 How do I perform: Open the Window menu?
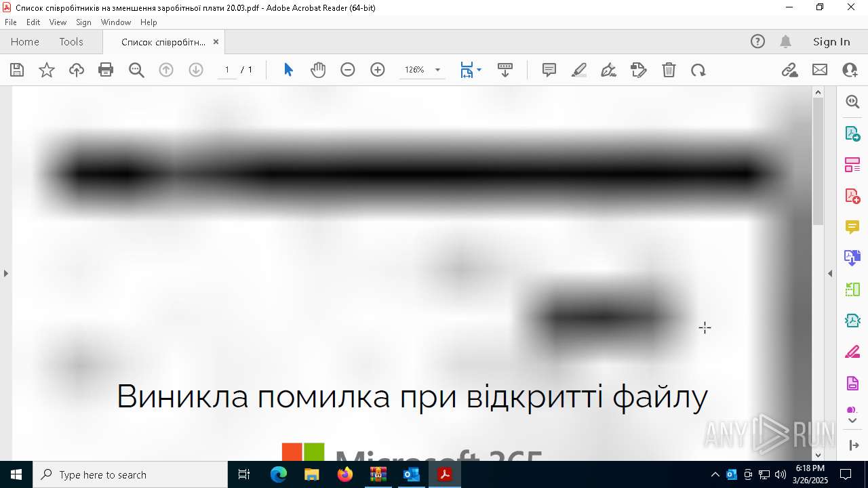(116, 22)
